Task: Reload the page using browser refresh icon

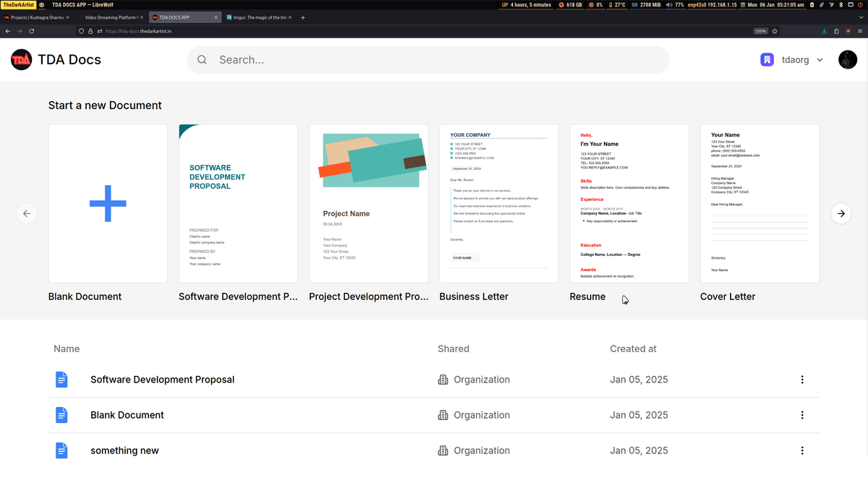Action: pos(32,31)
